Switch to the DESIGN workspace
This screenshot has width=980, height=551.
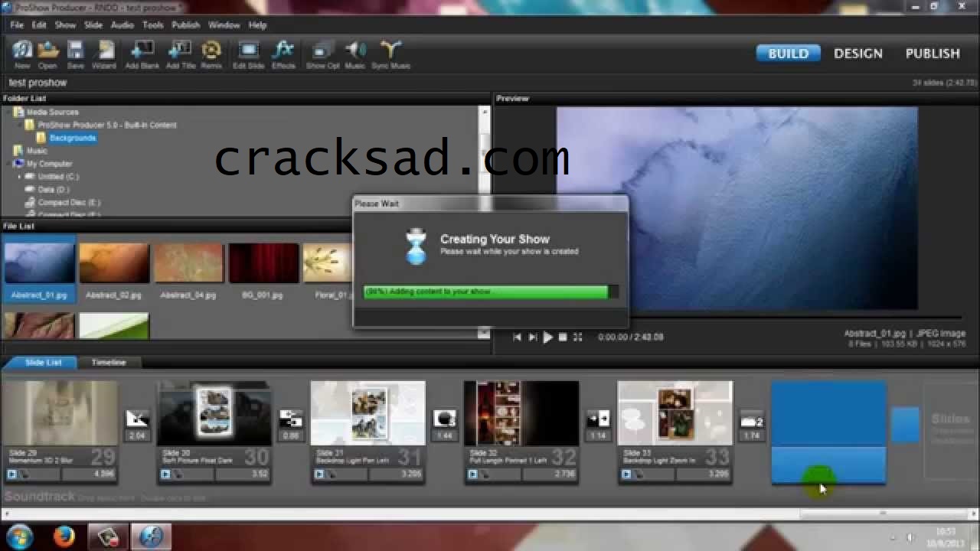point(858,54)
